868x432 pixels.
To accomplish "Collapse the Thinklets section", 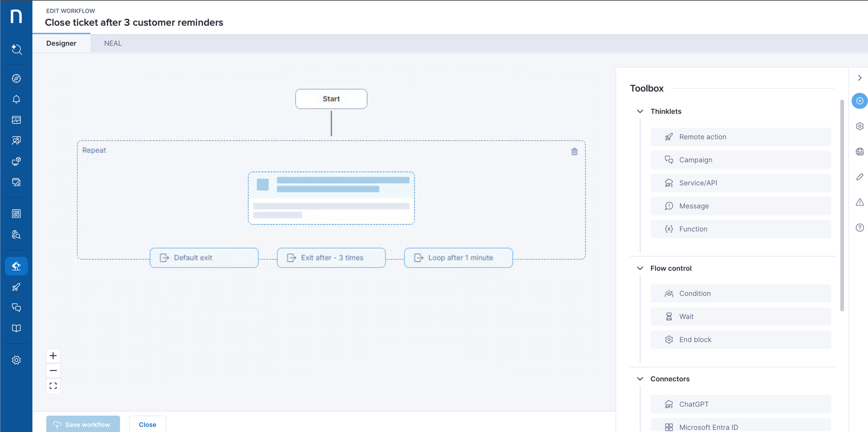I will [640, 111].
